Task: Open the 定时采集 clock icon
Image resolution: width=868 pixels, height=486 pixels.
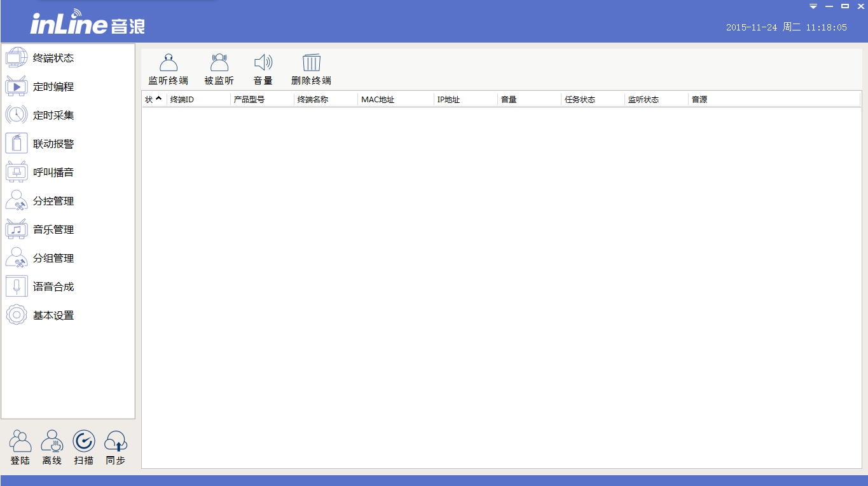Action: (17, 115)
